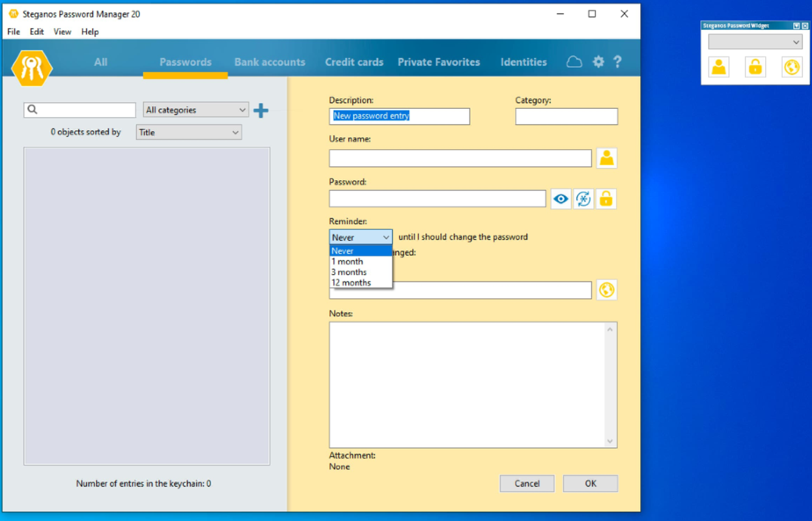Open the All categories dropdown
This screenshot has width=812, height=521.
pos(196,110)
